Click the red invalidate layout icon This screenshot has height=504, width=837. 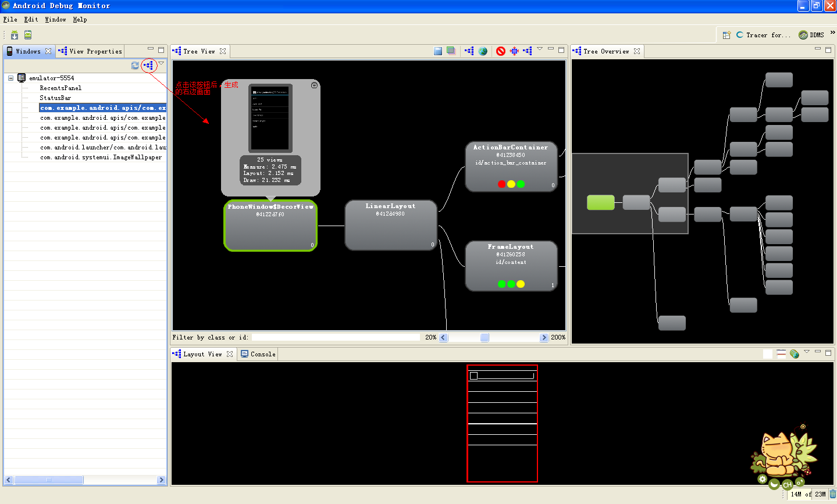pyautogui.click(x=501, y=51)
